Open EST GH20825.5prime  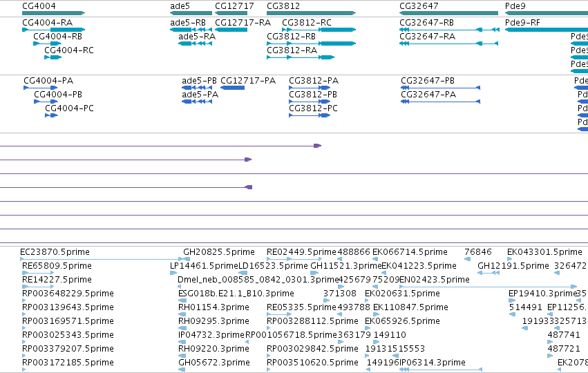click(x=219, y=252)
